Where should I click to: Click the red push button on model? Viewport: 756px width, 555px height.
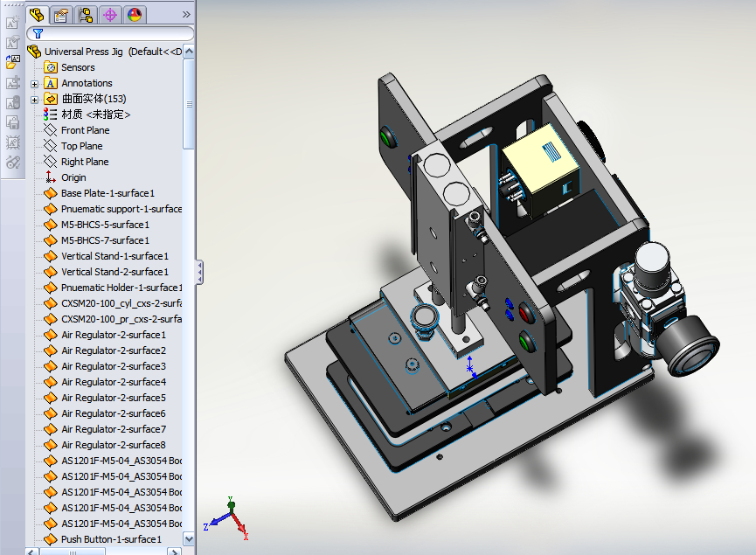click(x=527, y=312)
